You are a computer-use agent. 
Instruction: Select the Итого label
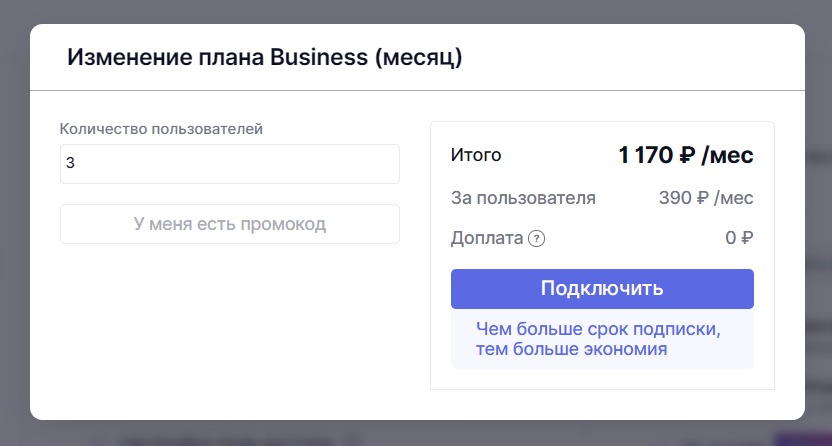coord(476,155)
